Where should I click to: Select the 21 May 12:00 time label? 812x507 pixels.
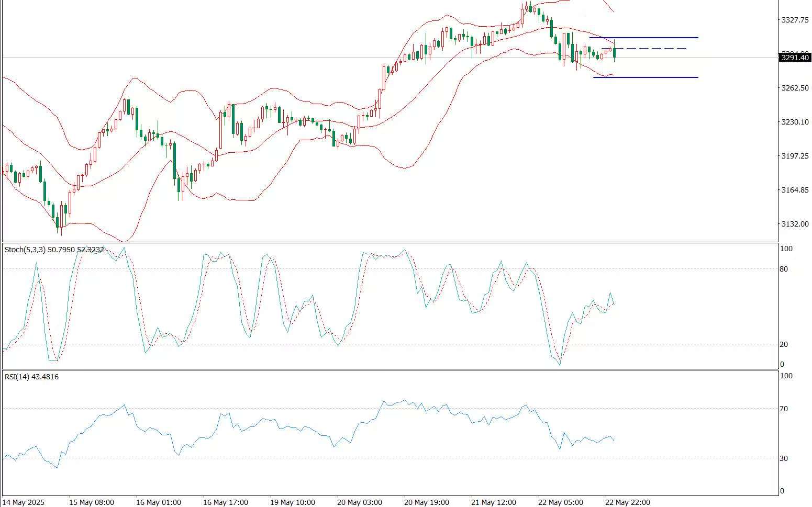click(x=494, y=502)
